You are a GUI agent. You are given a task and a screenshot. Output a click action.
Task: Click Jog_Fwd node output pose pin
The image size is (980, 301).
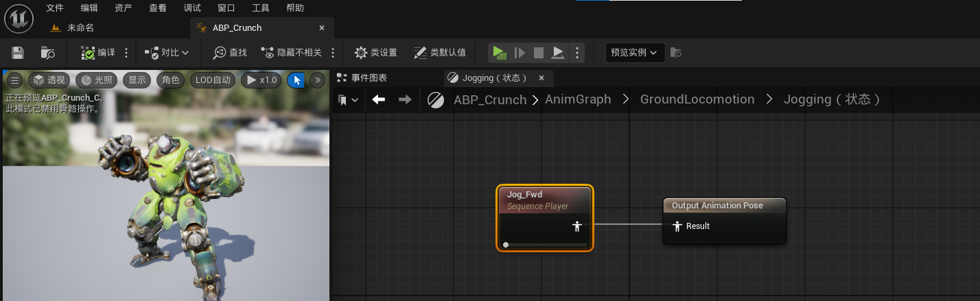pyautogui.click(x=577, y=226)
